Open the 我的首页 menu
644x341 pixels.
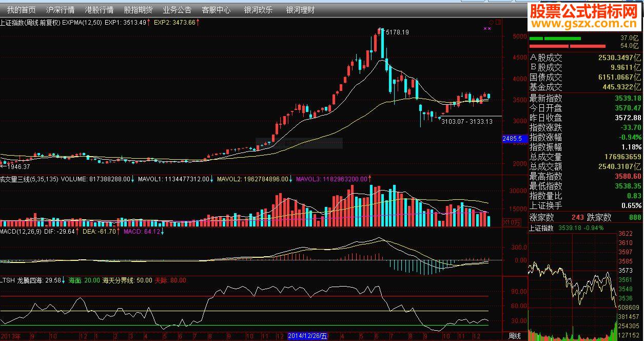point(22,10)
